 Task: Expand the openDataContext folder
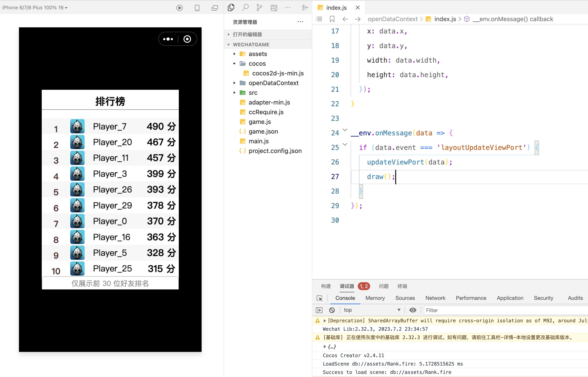[234, 83]
